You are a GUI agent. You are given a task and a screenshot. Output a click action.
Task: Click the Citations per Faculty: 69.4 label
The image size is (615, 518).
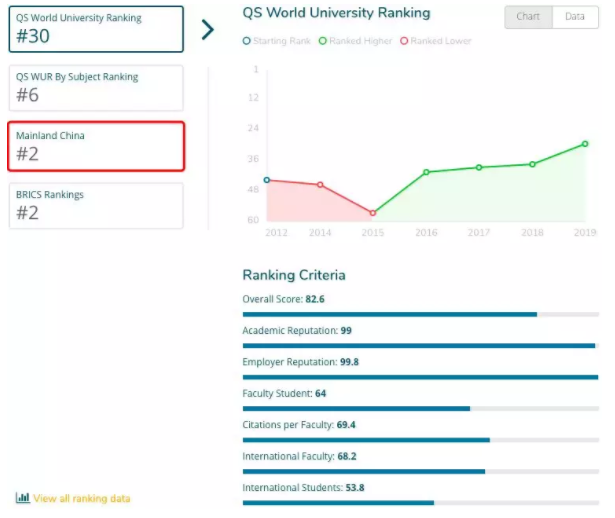299,425
